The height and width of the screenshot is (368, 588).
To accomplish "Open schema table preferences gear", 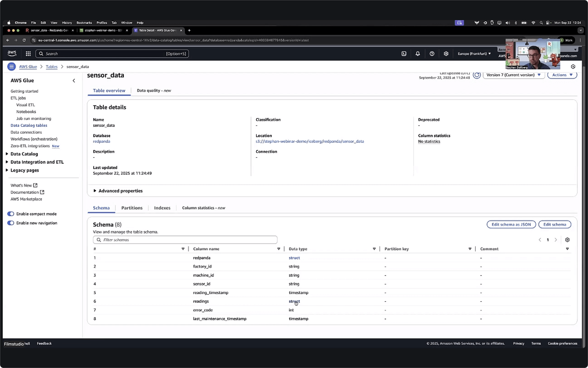I will 567,240.
